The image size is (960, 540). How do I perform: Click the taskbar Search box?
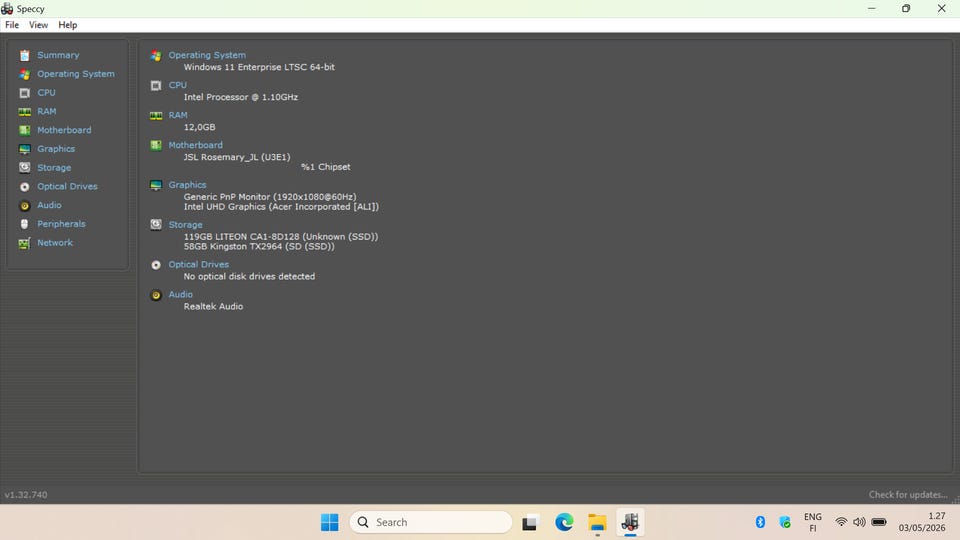pyautogui.click(x=430, y=522)
